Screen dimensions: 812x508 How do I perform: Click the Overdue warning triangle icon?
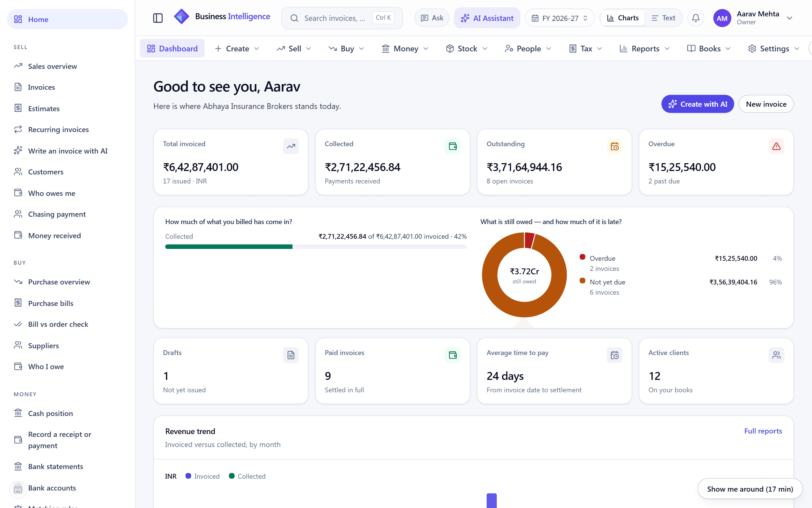click(776, 146)
